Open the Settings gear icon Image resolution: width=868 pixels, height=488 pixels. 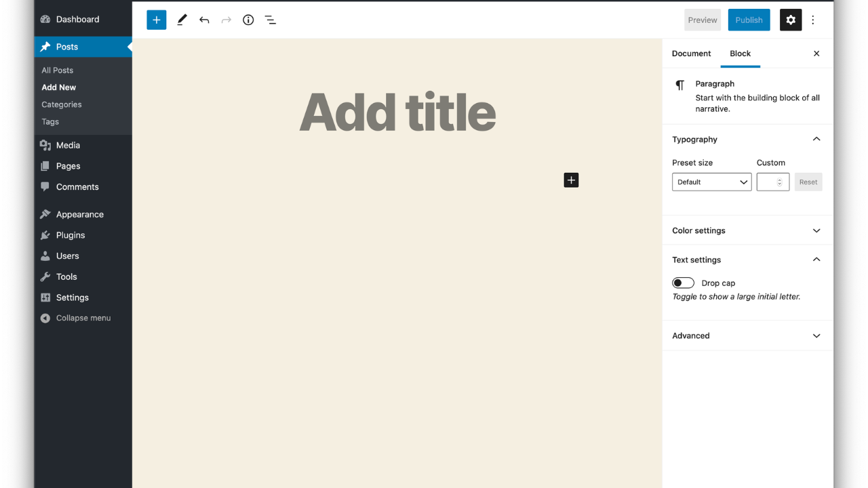(x=791, y=20)
